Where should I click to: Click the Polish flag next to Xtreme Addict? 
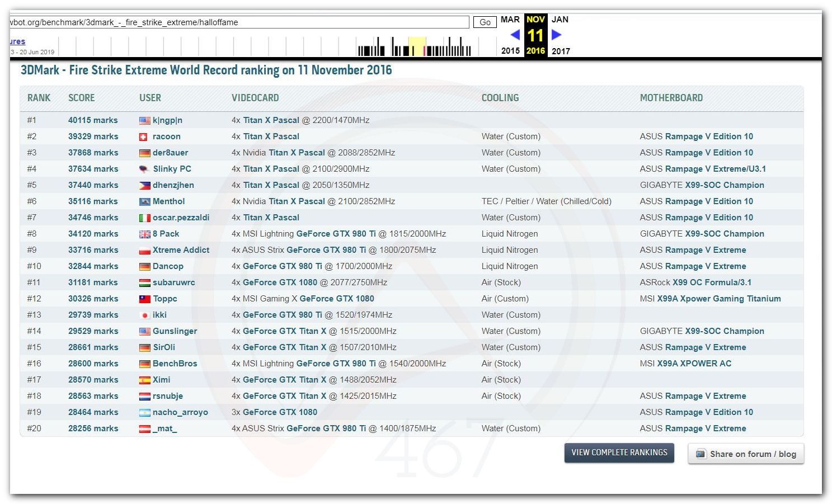145,250
